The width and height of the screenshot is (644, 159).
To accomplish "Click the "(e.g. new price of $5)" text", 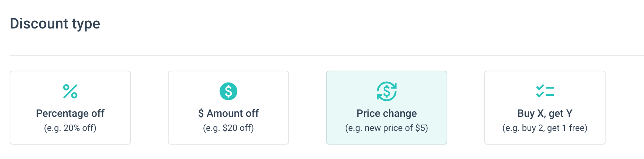I will (387, 128).
